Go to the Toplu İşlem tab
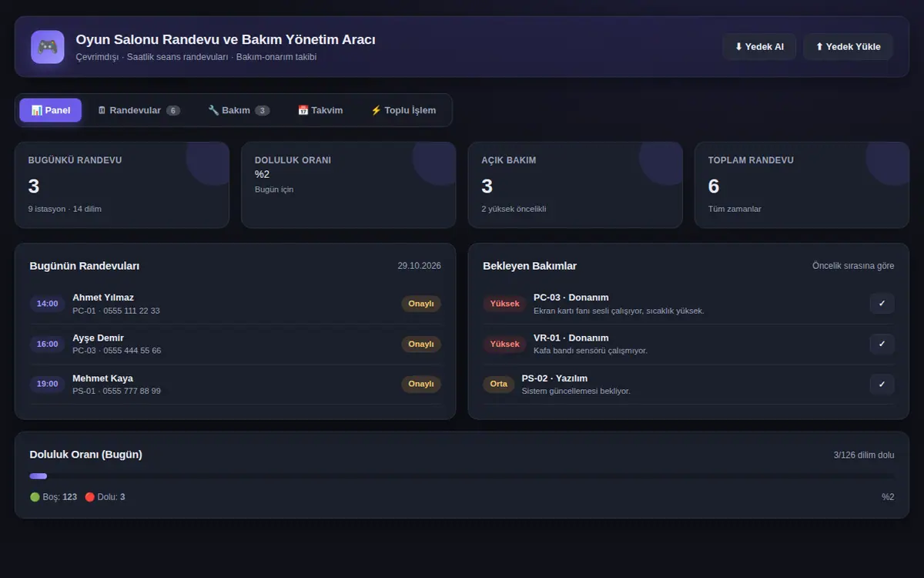Viewport: 924px width, 578px height. [x=403, y=110]
